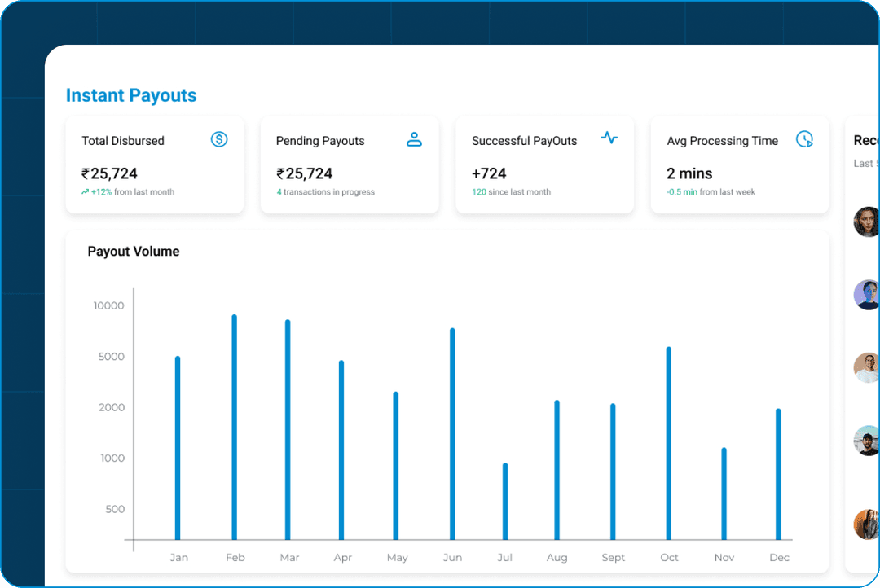The image size is (880, 588).
Task: Click the 2000 y-axis label
Action: tap(112, 407)
